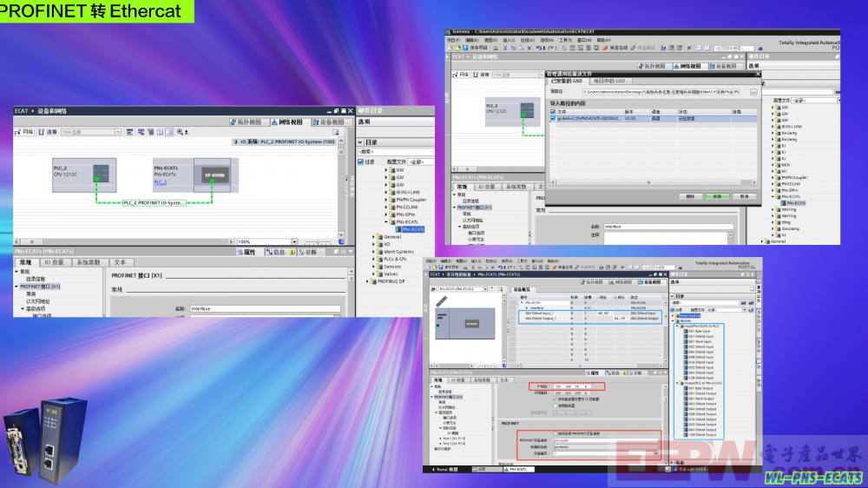This screenshot has width=868, height=488.
Task: Toggle gsdml file row checkbox in GSD dialog
Action: 552,119
